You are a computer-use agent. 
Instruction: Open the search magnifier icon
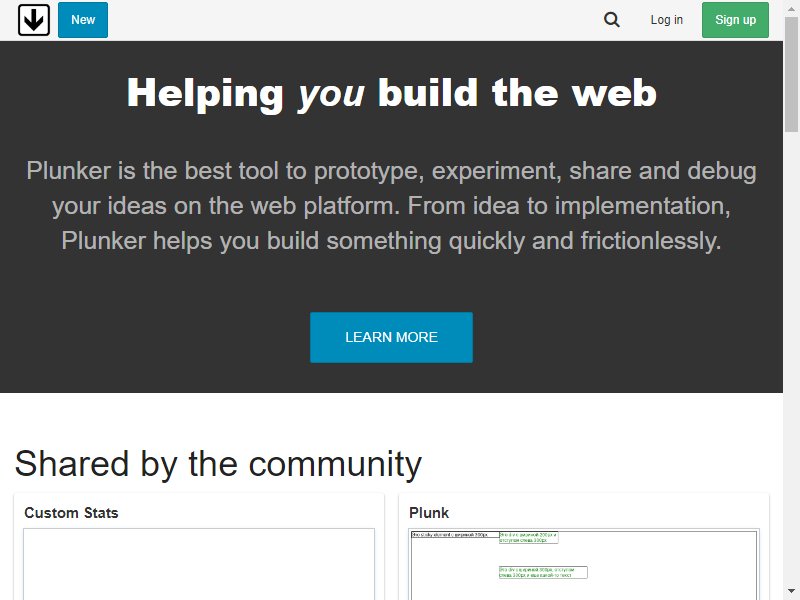tap(612, 20)
